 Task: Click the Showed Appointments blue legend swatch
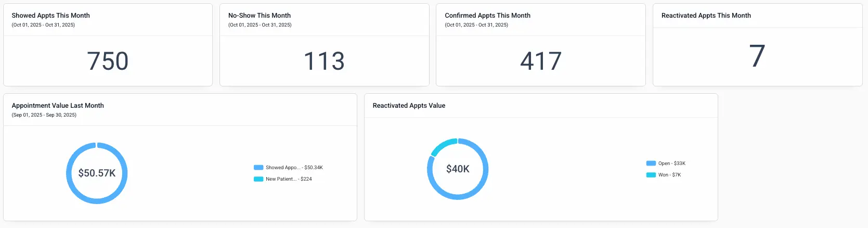pos(258,168)
